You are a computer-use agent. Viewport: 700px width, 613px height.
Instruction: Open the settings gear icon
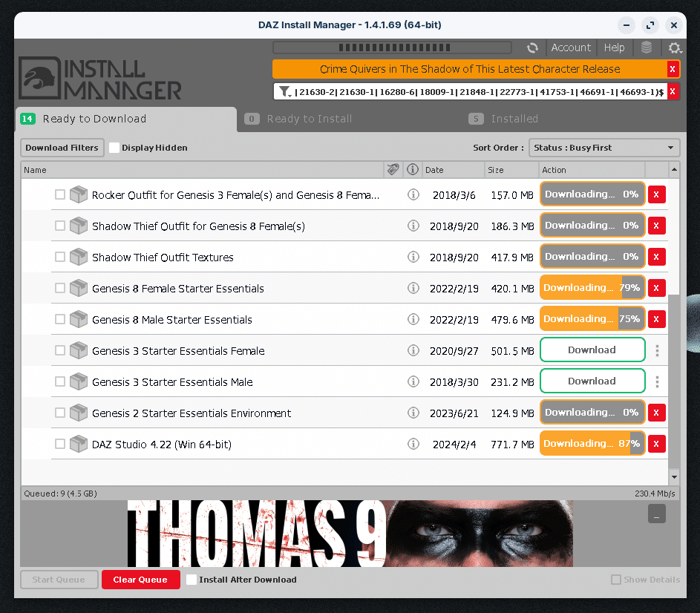674,47
